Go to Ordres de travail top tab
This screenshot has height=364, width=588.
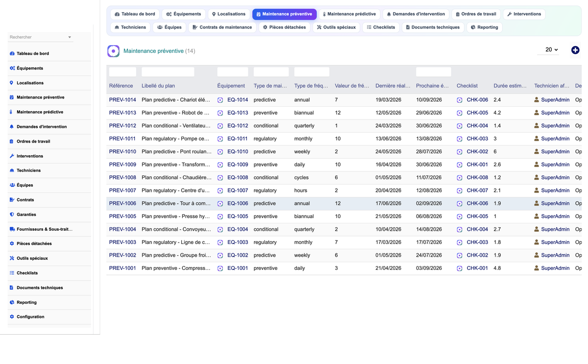pyautogui.click(x=477, y=14)
